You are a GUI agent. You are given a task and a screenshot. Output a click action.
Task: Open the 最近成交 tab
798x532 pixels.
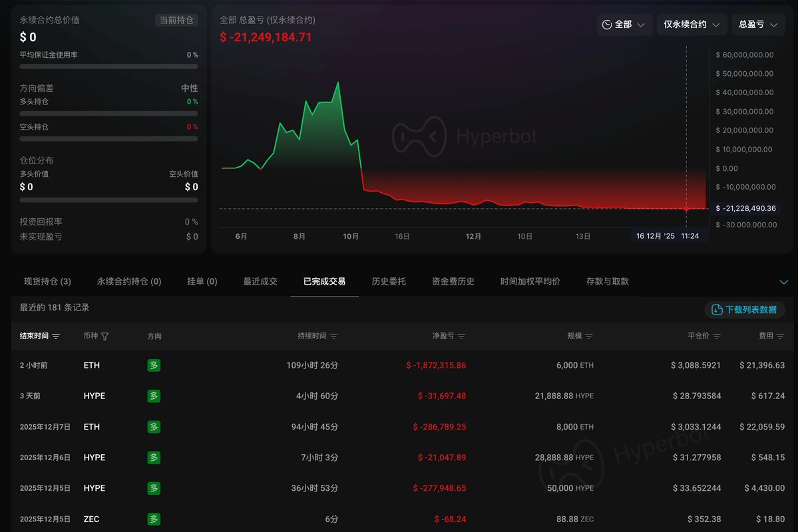coord(260,281)
